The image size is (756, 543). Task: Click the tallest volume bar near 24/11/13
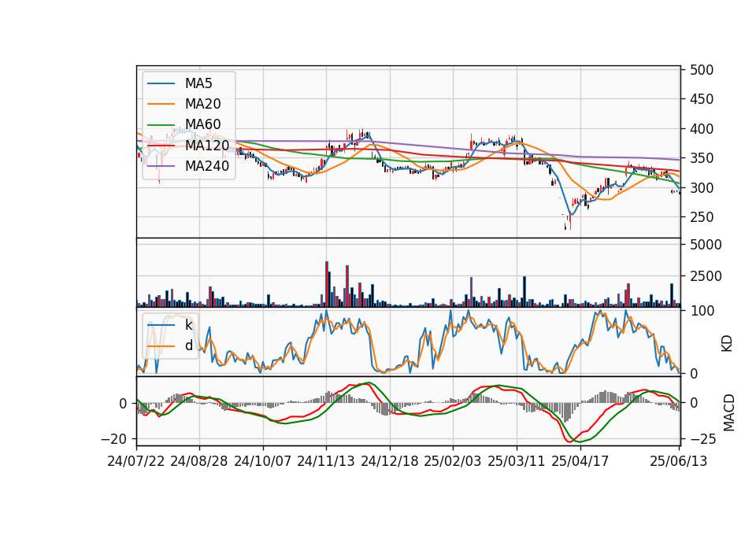[x=327, y=284]
